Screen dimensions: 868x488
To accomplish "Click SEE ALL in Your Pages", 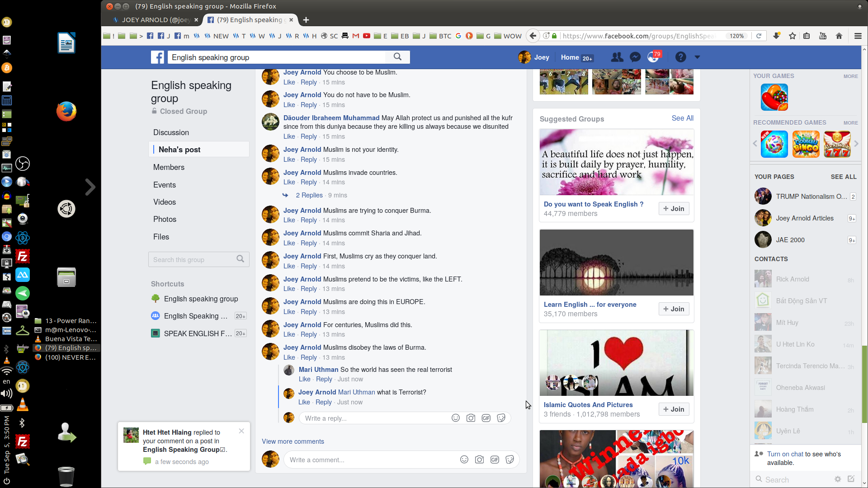I will (843, 177).
